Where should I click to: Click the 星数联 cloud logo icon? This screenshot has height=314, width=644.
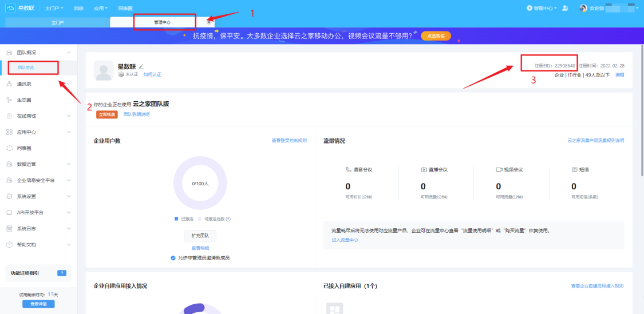tap(10, 8)
